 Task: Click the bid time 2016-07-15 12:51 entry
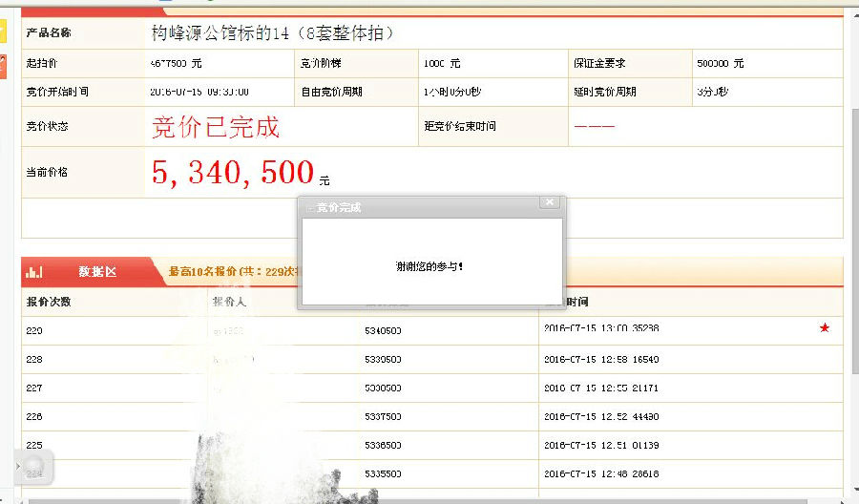click(x=600, y=446)
